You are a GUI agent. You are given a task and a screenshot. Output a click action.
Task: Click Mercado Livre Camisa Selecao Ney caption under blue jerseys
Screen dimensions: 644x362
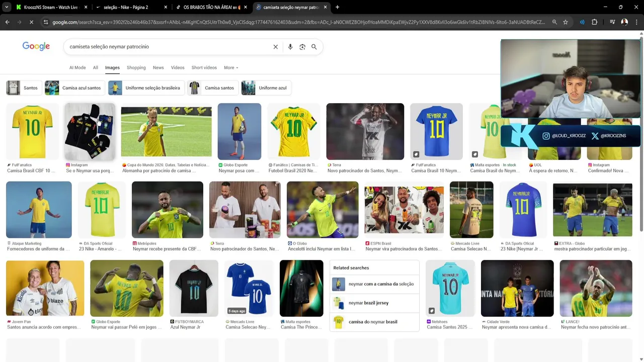point(248,327)
